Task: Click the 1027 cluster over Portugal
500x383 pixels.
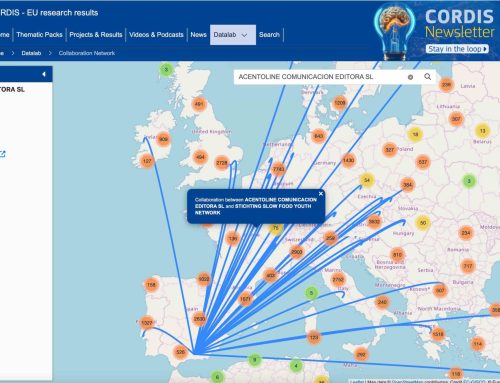Action: point(147,323)
